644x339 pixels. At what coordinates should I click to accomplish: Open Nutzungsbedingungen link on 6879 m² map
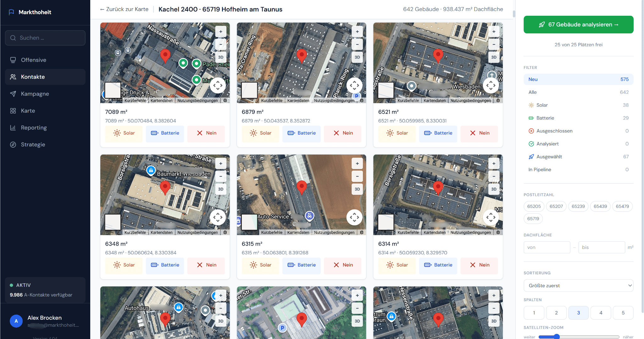[334, 100]
